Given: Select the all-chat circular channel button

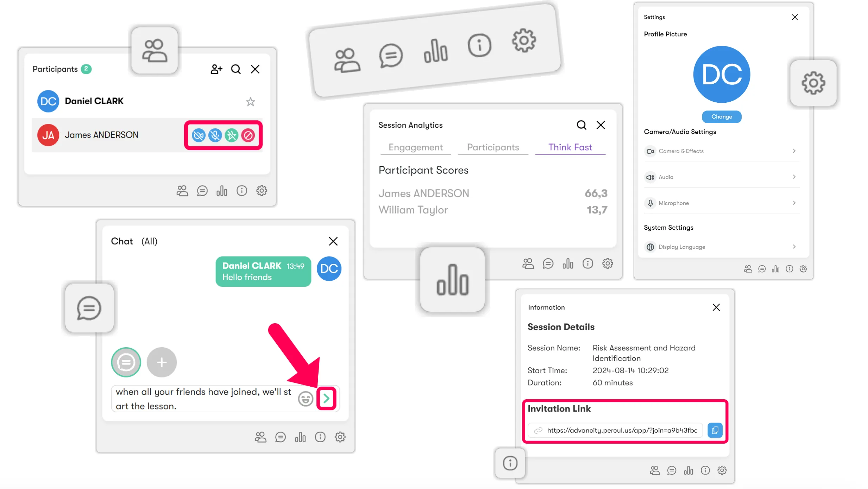Looking at the screenshot, I should [x=126, y=362].
